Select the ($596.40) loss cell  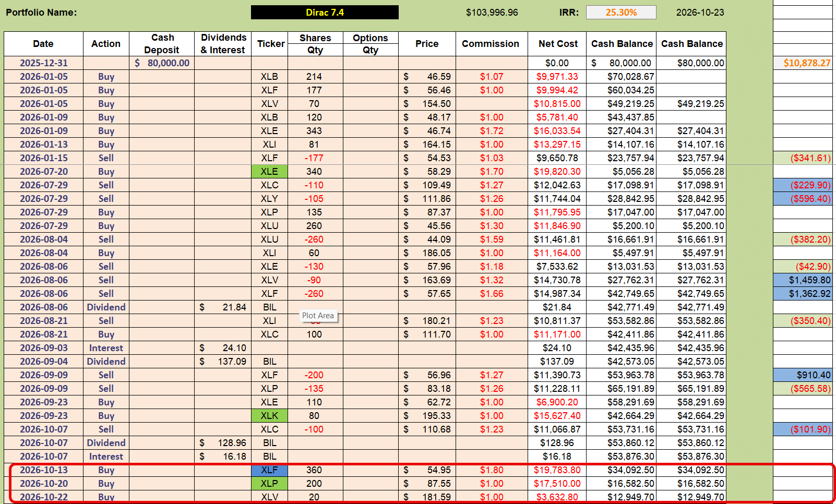(x=803, y=199)
